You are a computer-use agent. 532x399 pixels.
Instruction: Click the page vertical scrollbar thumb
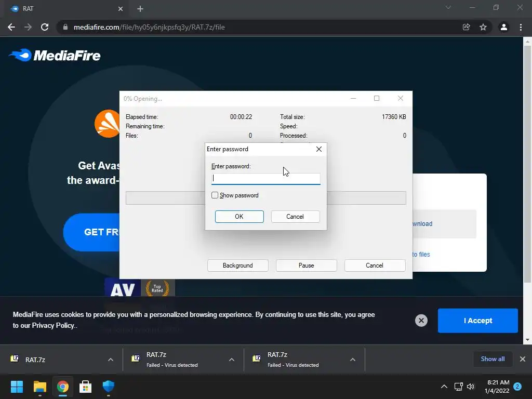pos(527,164)
